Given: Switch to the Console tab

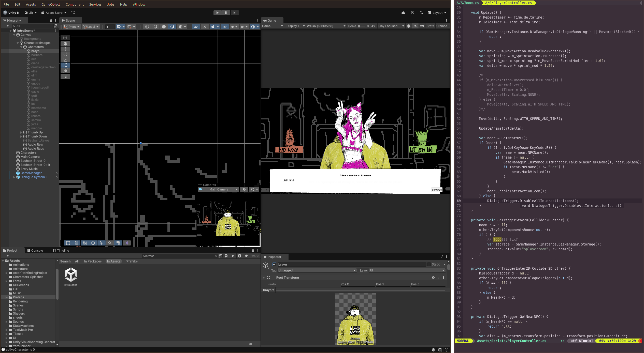Looking at the screenshot, I should (35, 250).
